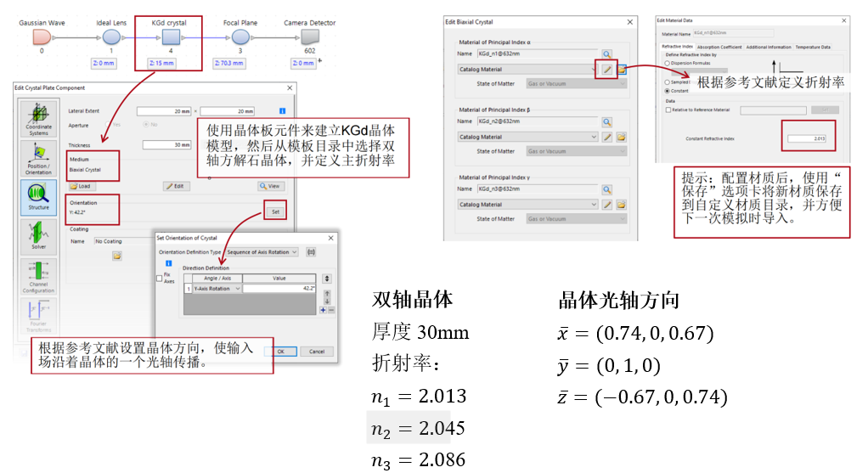Click the View medium button
This screenshot has height=473, width=868.
(x=271, y=187)
